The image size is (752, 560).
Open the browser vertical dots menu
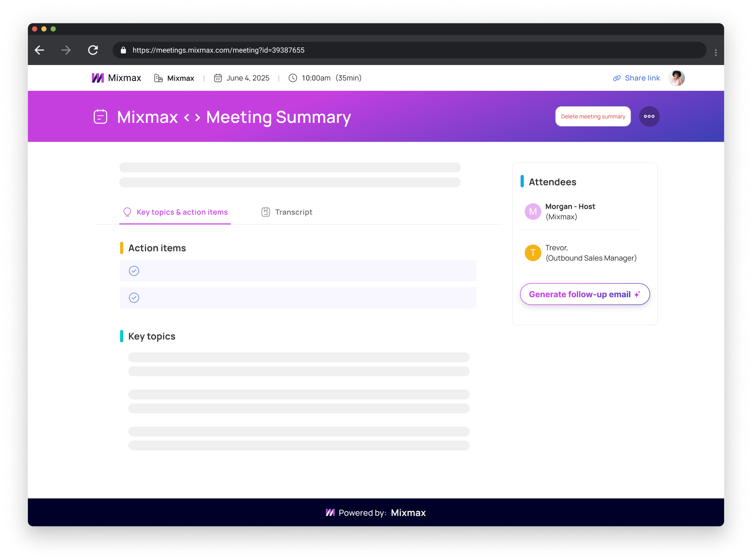716,53
